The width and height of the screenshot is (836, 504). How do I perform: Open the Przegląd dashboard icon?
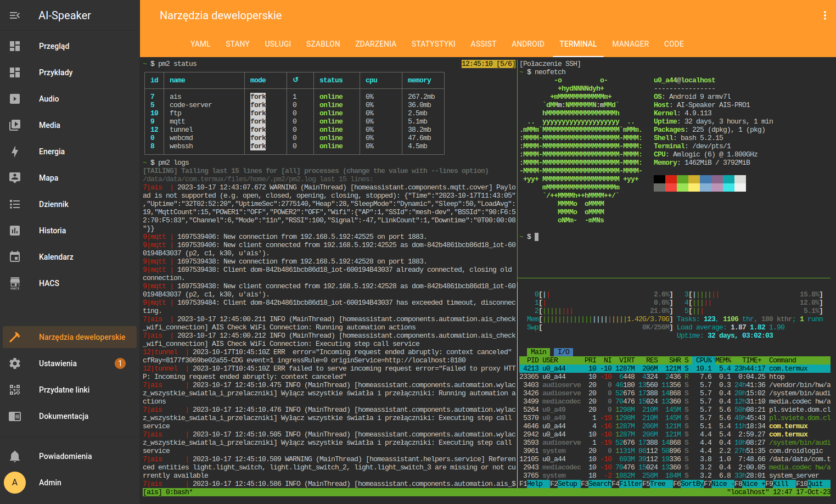(x=15, y=46)
